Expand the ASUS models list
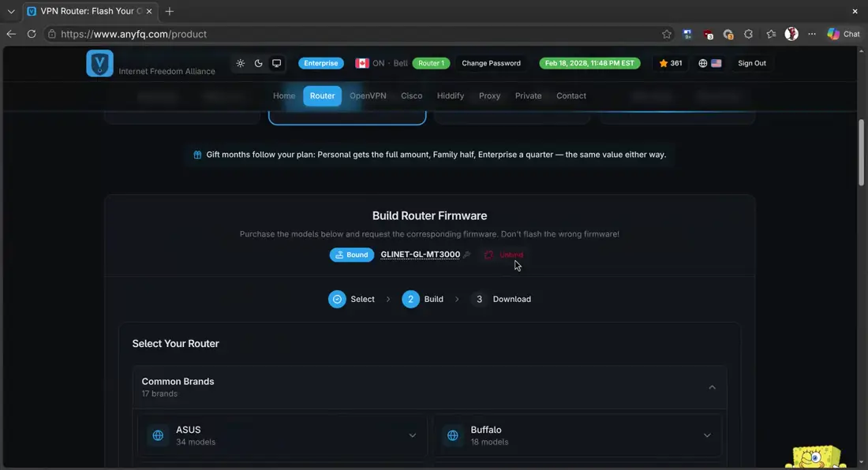This screenshot has height=470, width=868. [x=413, y=435]
